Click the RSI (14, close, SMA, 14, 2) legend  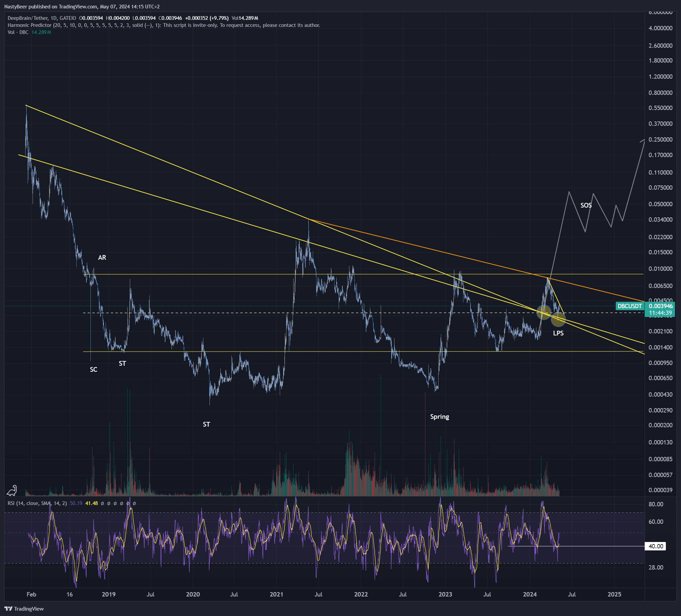pyautogui.click(x=37, y=503)
